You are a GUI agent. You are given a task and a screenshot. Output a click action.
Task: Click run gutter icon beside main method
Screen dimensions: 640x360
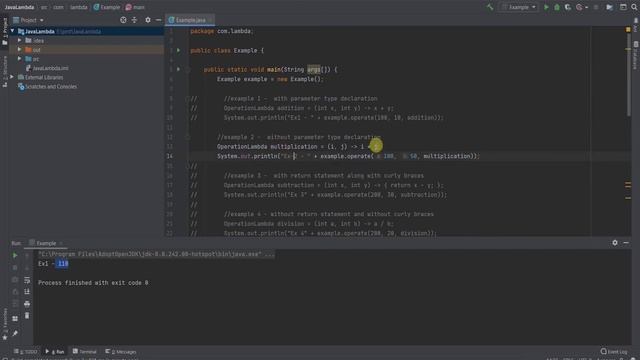point(178,69)
